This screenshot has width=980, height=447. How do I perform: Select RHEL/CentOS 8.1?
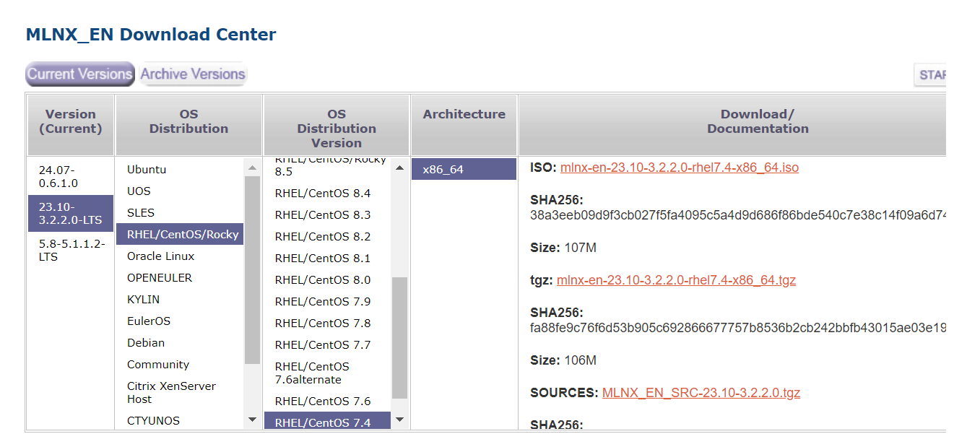click(x=328, y=258)
